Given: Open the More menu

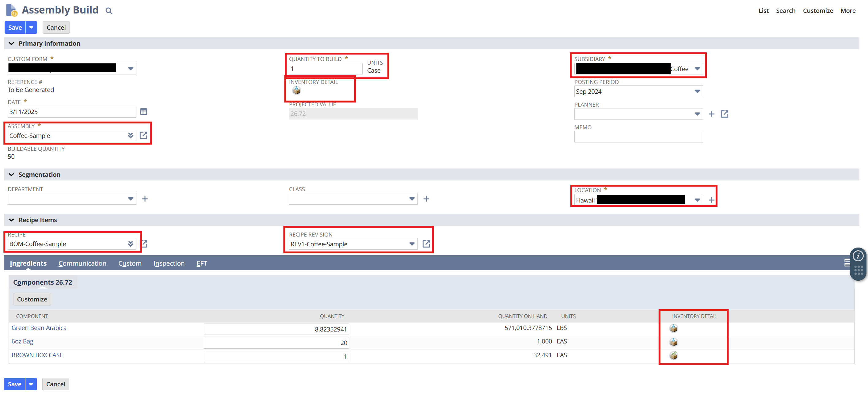Looking at the screenshot, I should click(x=847, y=11).
